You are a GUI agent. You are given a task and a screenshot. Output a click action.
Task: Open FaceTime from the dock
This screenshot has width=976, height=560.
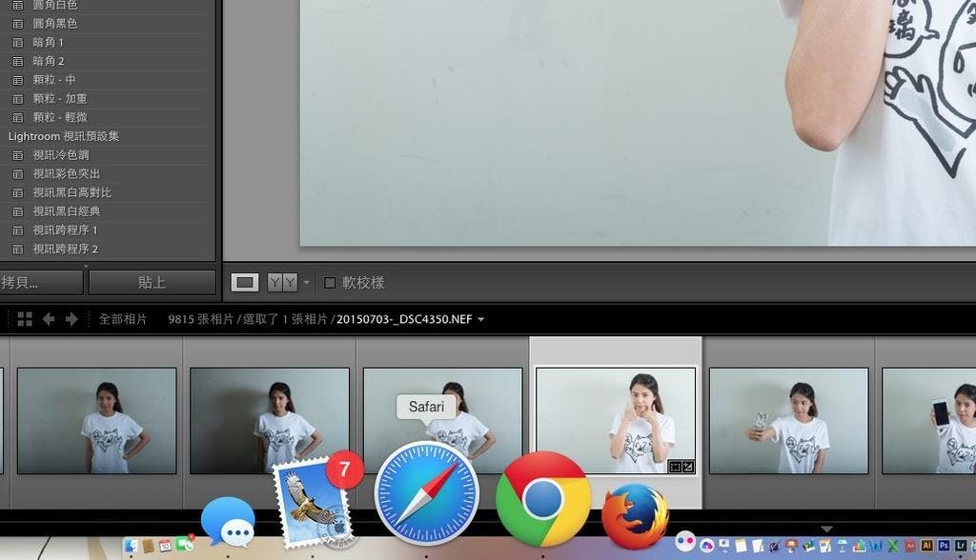(185, 545)
